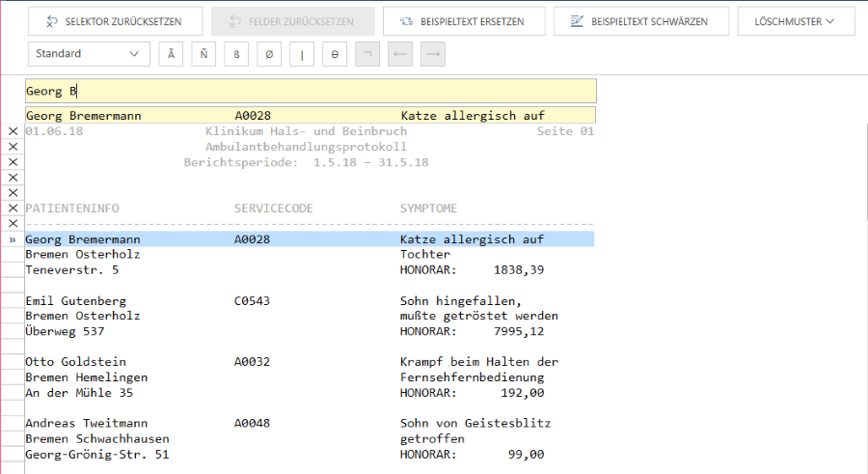Click the » marker beside Georg Bremermann

(13, 239)
